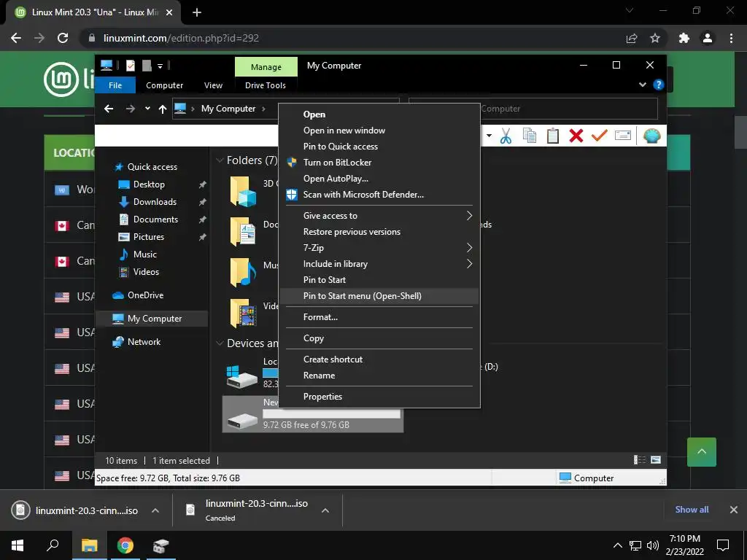Collapse the Folders (7) group

(220, 160)
